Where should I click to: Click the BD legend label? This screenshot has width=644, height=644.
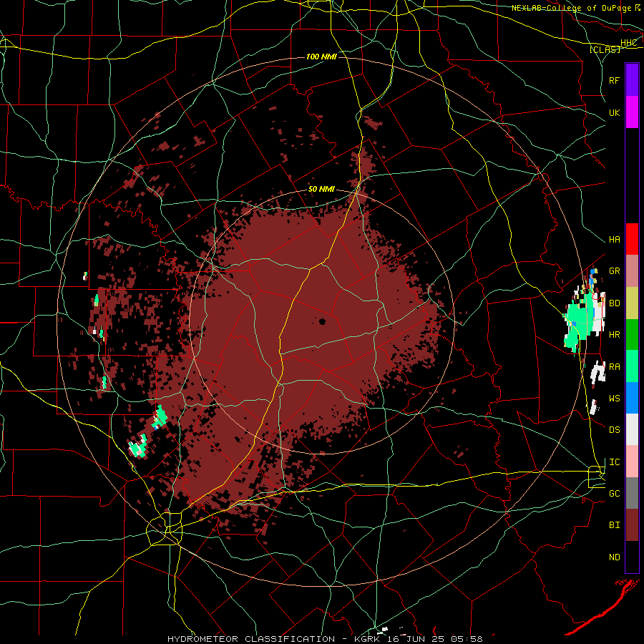click(614, 303)
